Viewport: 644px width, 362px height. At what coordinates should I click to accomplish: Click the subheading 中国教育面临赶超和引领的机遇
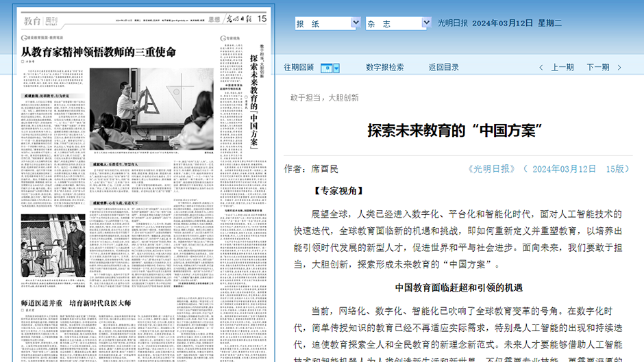click(459, 287)
